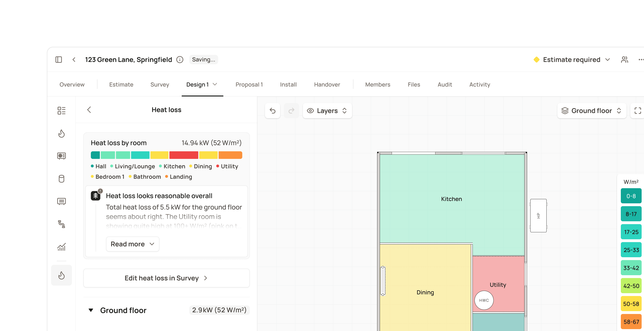Open the Layers visibility dropdown

(327, 111)
